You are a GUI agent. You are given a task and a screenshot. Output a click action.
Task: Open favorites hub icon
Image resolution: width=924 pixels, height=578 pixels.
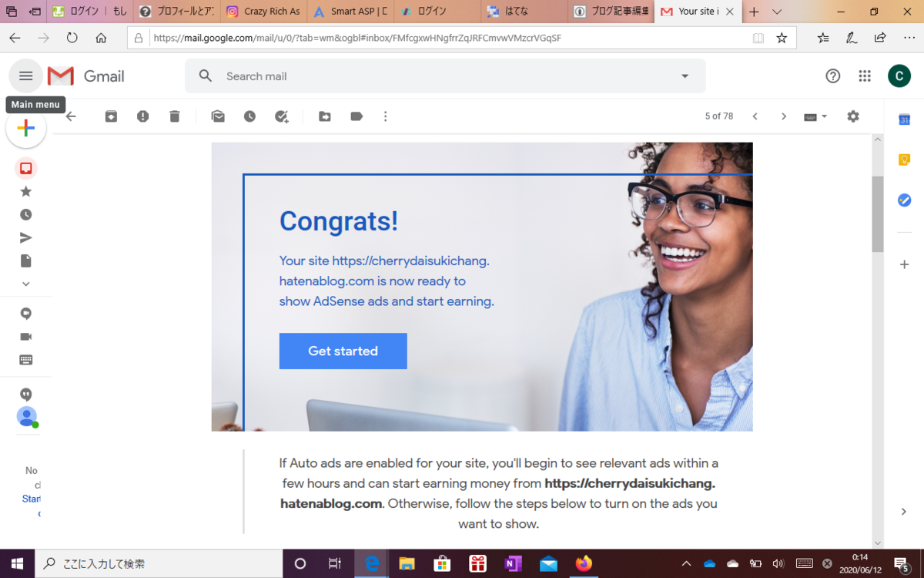click(823, 38)
